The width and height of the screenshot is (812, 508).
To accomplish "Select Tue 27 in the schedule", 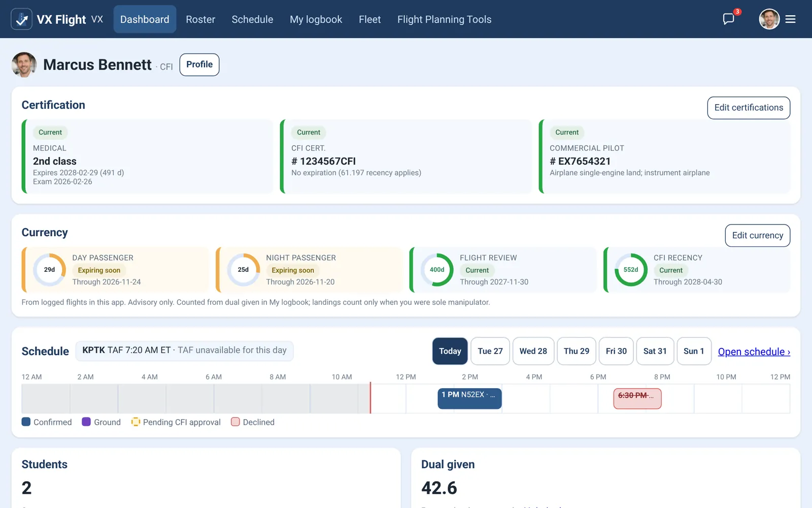I will coord(490,351).
